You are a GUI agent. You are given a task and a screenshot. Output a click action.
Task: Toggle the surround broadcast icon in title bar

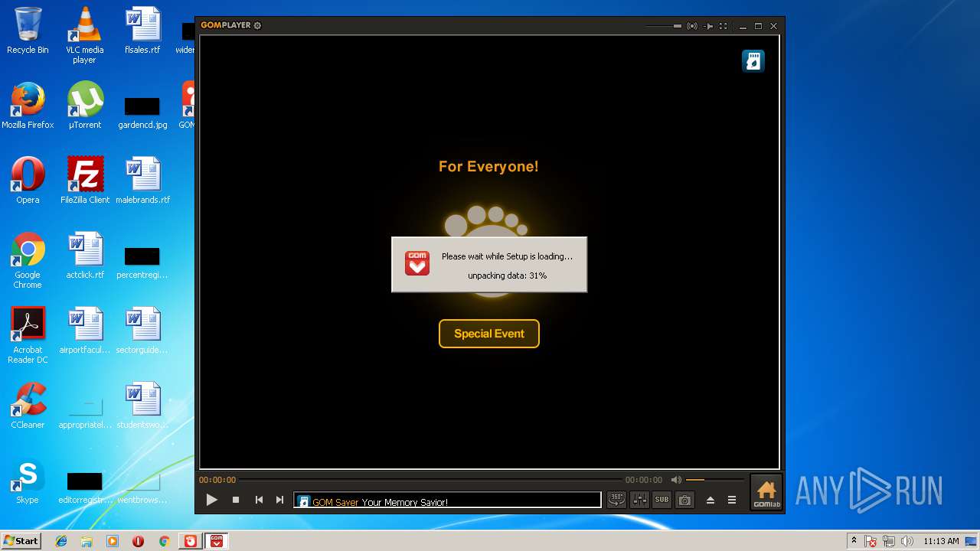click(692, 26)
